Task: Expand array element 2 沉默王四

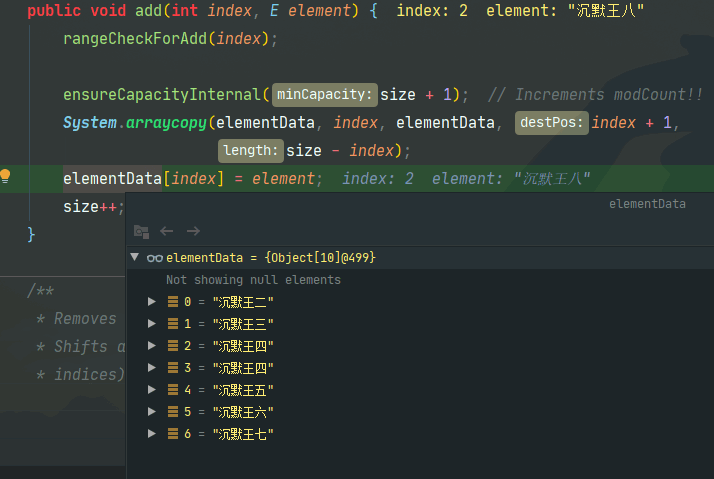Action: pyautogui.click(x=152, y=346)
